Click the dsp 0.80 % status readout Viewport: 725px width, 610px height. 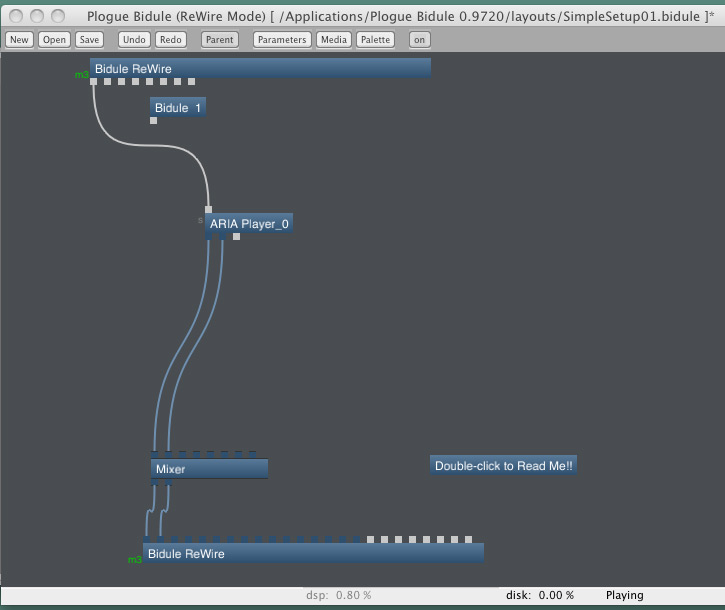(338, 595)
